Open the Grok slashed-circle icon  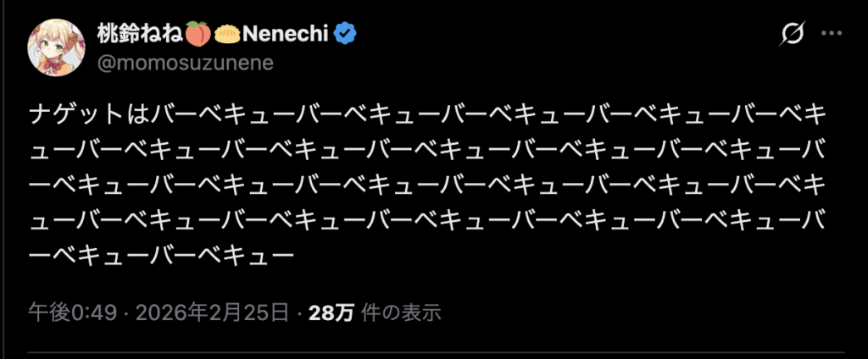tap(793, 35)
